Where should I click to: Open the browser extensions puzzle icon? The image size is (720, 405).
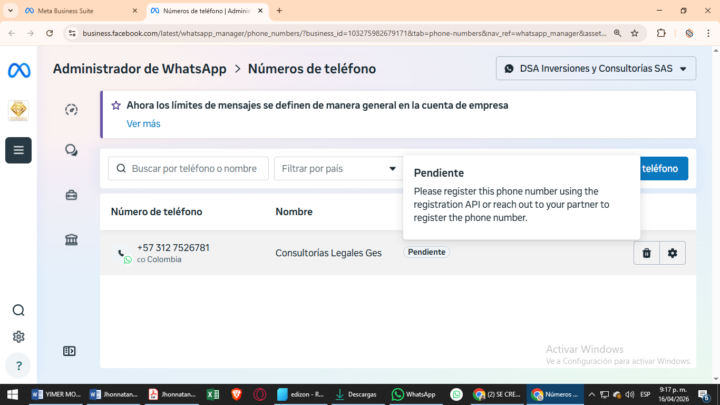click(661, 33)
